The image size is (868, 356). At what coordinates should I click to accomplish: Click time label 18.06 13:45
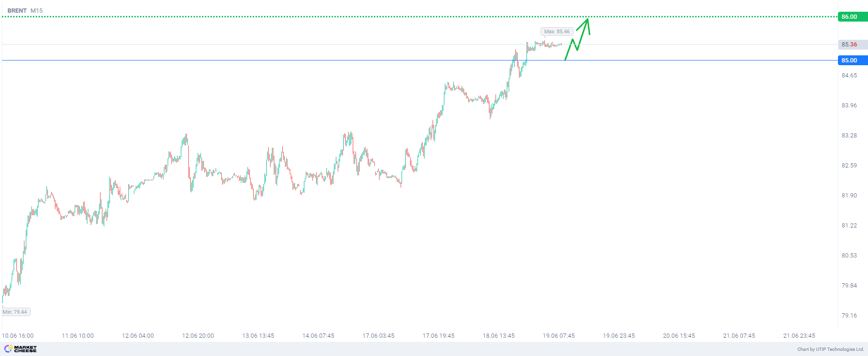(499, 336)
